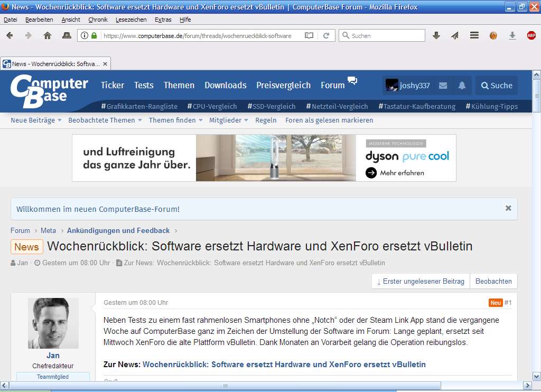Open Jan's profile photo
Image resolution: width=541 pixels, height=392 pixels.
(x=53, y=323)
